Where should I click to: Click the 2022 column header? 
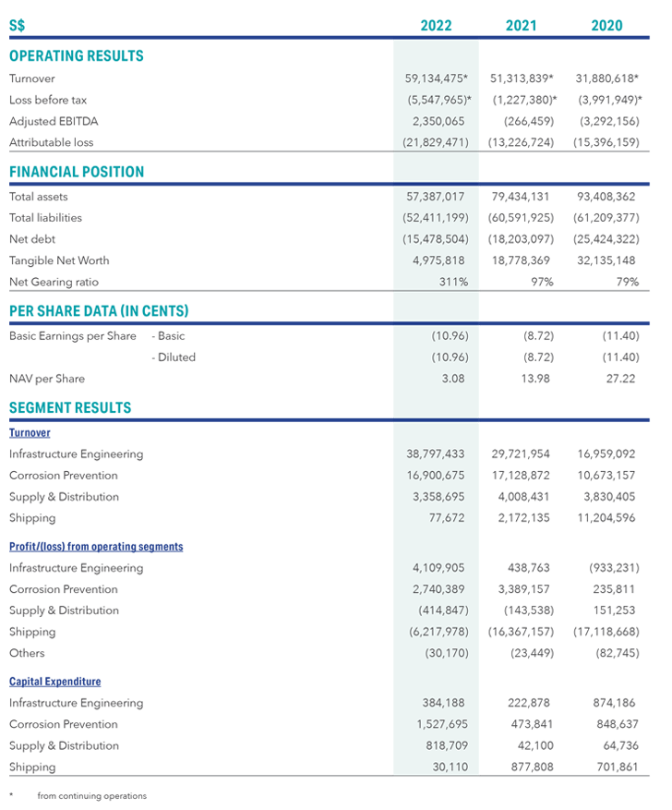tap(436, 25)
